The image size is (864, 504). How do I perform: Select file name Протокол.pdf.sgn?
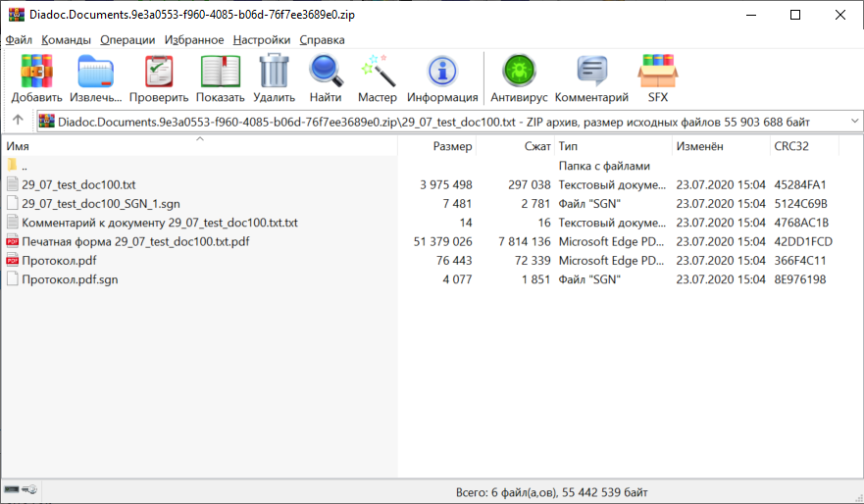pyautogui.click(x=70, y=279)
